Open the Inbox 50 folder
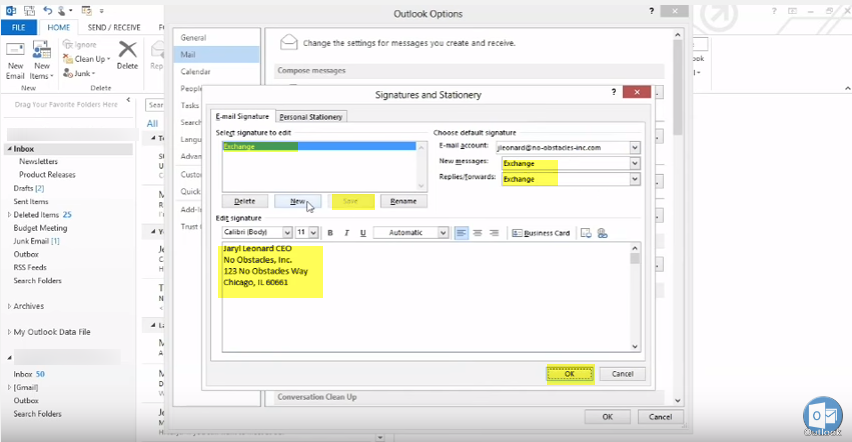Image resolution: width=852 pixels, height=442 pixels. click(29, 374)
